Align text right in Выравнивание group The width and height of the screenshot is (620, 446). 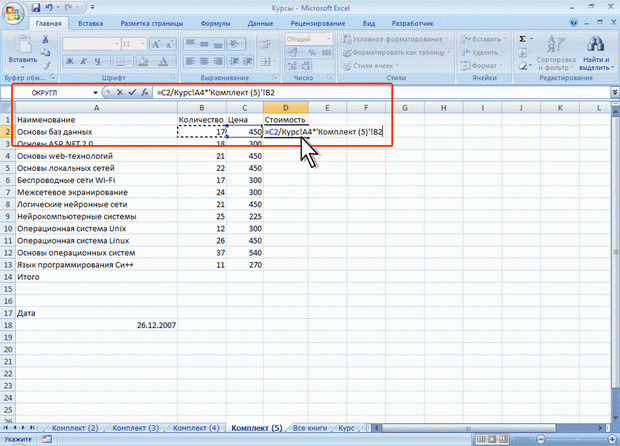coord(218,61)
